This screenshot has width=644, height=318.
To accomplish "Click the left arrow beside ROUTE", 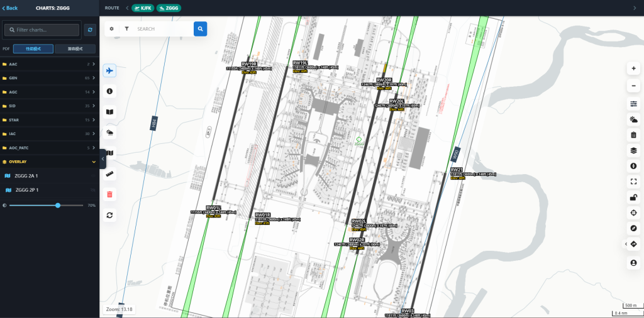I will (x=127, y=8).
